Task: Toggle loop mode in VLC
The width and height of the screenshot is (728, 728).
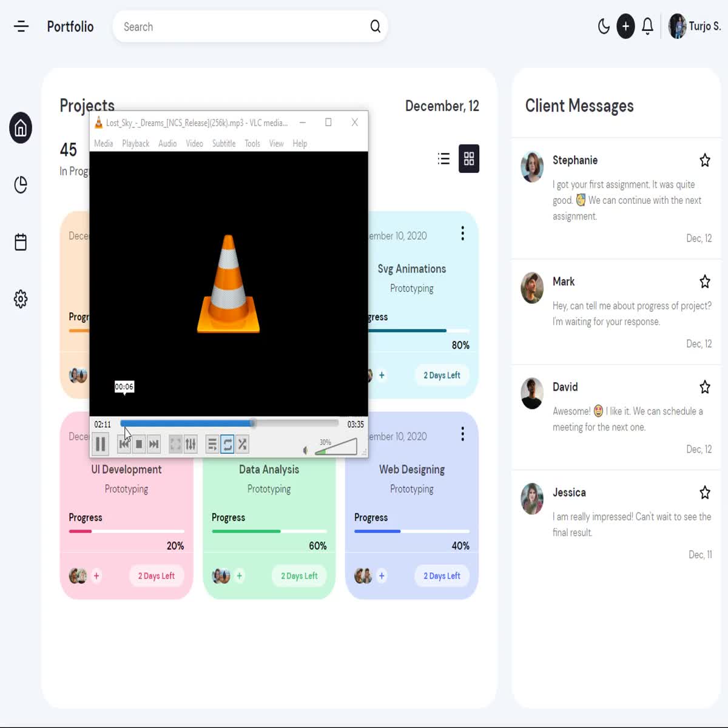Action: 227,444
